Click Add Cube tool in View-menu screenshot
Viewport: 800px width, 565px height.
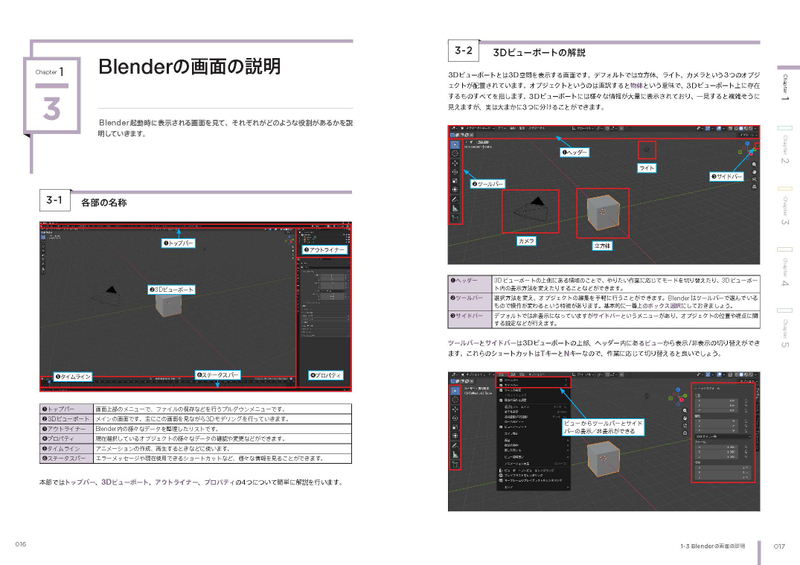455,464
